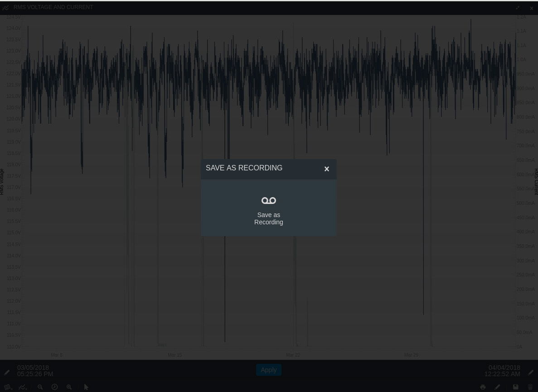The width and height of the screenshot is (538, 392).
Task: Click the pencil icon to edit end date
Action: click(530, 372)
